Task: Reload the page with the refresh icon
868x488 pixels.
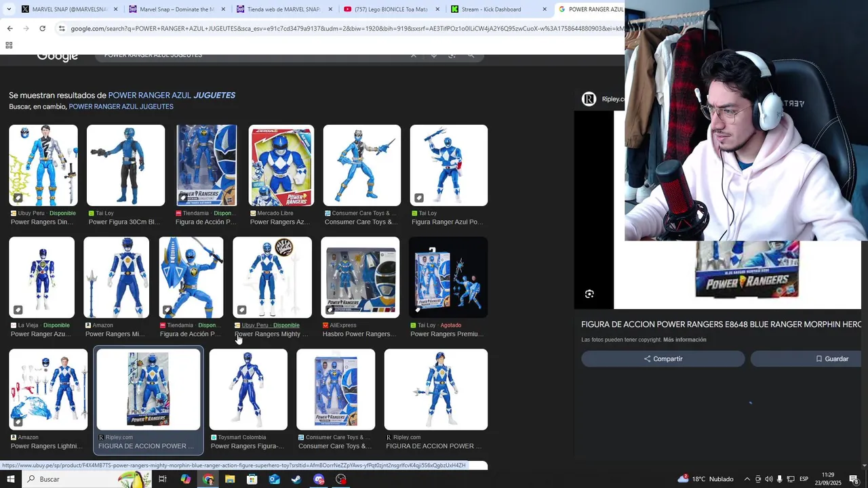Action: click(42, 28)
